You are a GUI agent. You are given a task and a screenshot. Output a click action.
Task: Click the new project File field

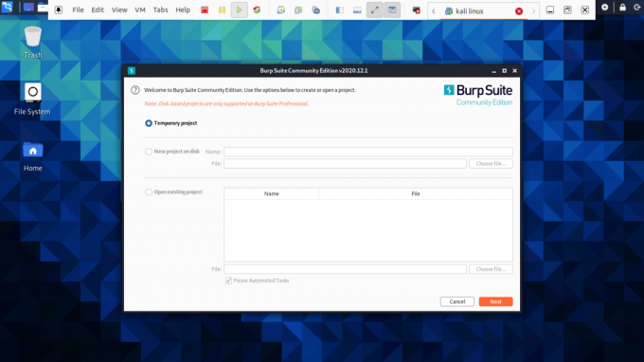(x=345, y=164)
